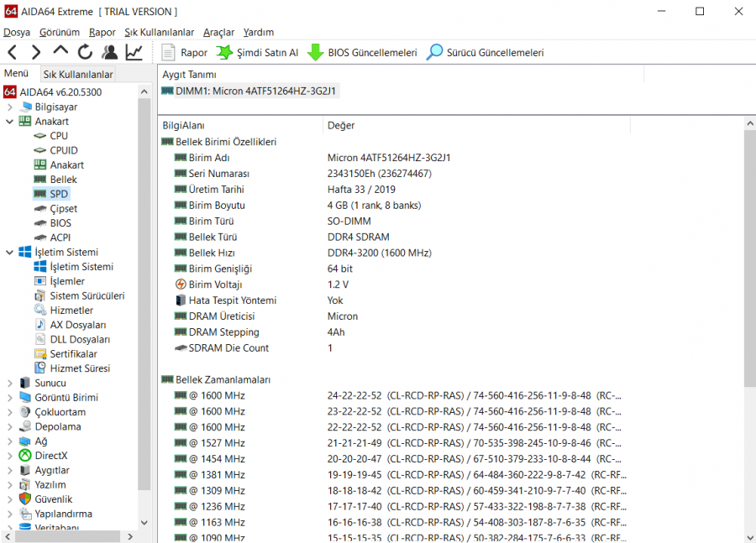756x543 pixels.
Task: Click the up-level arrow toolbar icon
Action: point(60,51)
